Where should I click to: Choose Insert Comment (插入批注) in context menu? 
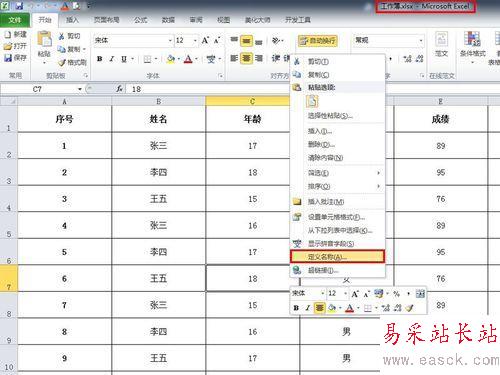337,202
